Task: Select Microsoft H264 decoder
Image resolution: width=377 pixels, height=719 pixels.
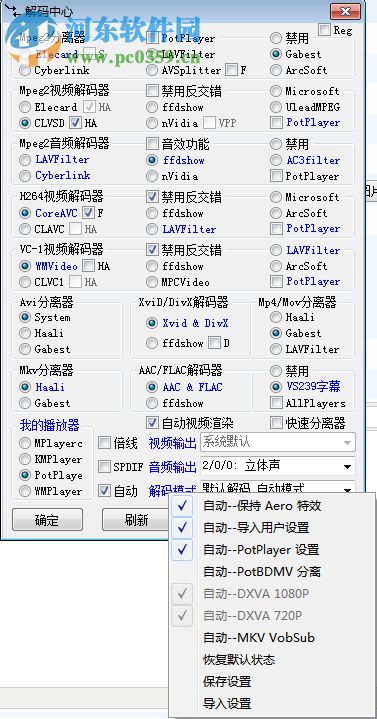Action: 276,197
